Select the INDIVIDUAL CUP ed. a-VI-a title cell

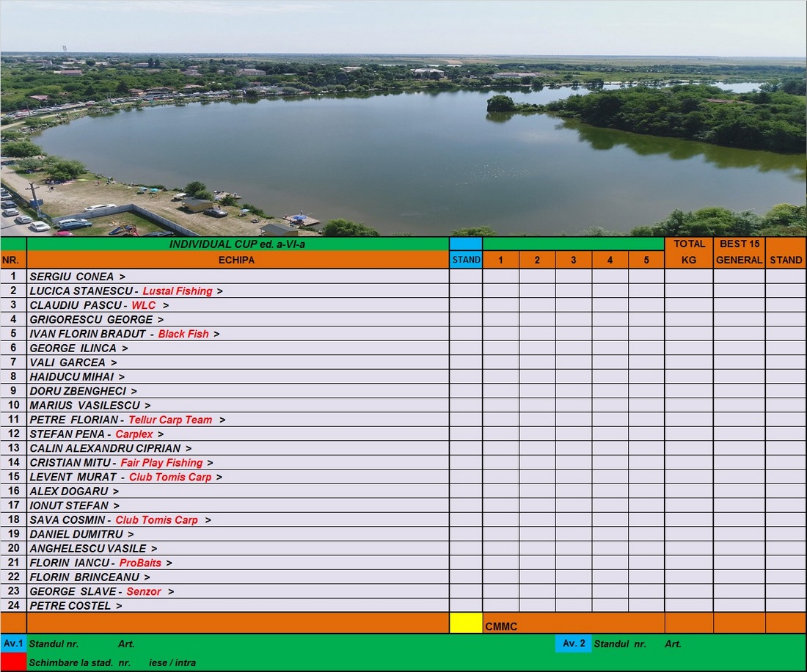click(x=237, y=244)
